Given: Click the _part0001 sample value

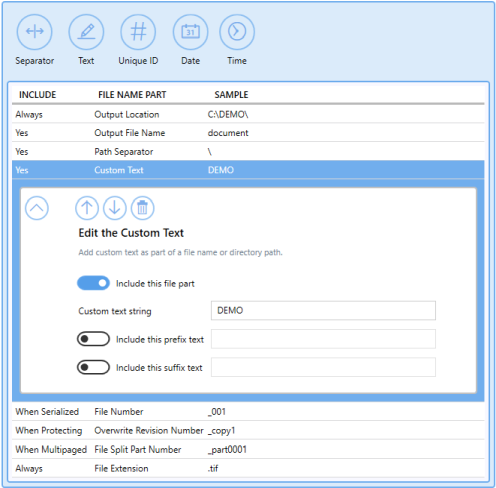Looking at the screenshot, I should (x=227, y=450).
